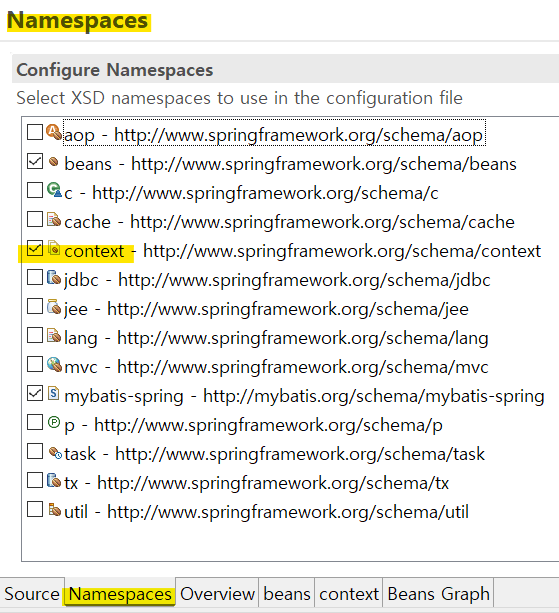Click the util namespace icon
The image size is (559, 613).
[x=55, y=510]
